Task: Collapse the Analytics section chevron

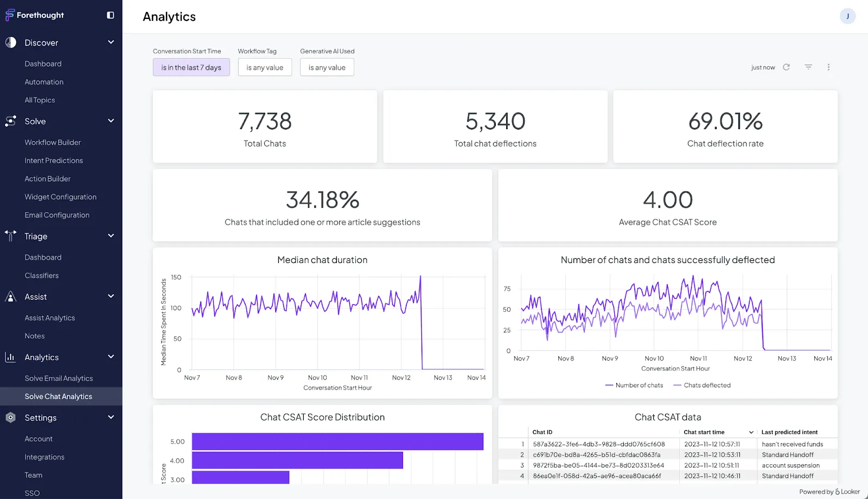Action: coord(111,357)
